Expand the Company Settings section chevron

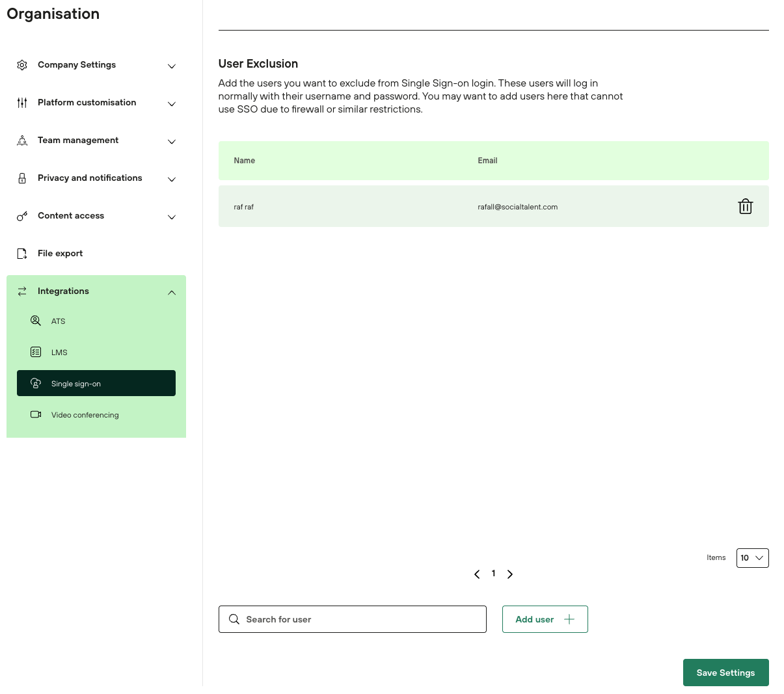(172, 66)
